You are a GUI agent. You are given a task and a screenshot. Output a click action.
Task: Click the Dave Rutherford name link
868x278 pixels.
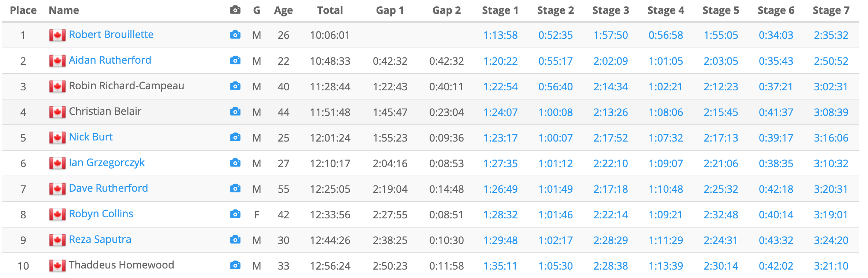pyautogui.click(x=108, y=188)
